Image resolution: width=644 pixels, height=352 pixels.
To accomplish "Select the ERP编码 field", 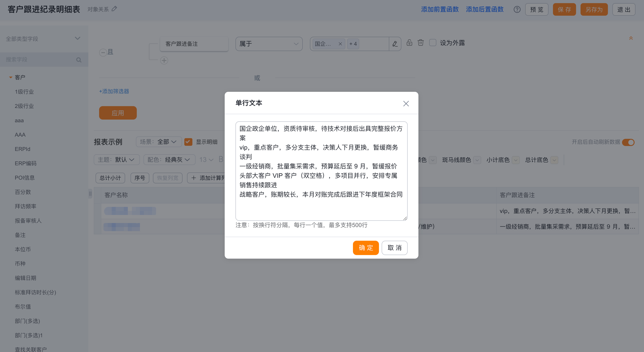I will point(26,163).
